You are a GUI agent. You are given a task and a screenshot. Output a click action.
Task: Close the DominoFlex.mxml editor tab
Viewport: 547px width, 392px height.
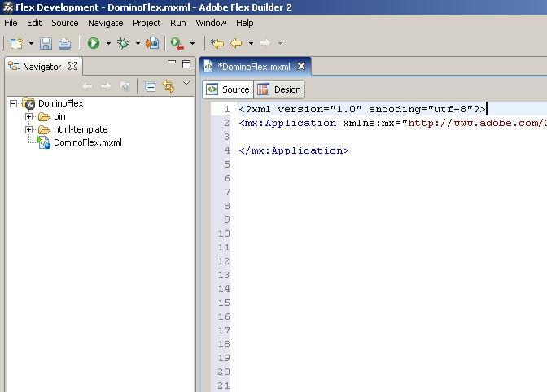click(300, 66)
